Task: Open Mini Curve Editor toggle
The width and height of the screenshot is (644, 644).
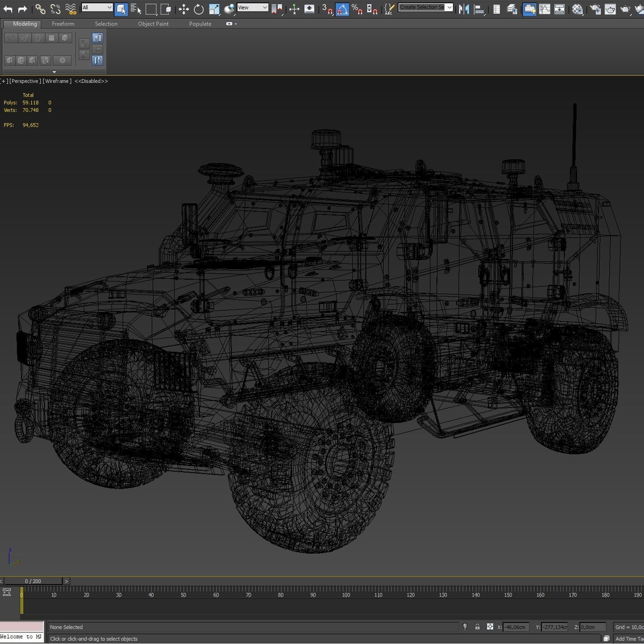Action: click(7, 592)
